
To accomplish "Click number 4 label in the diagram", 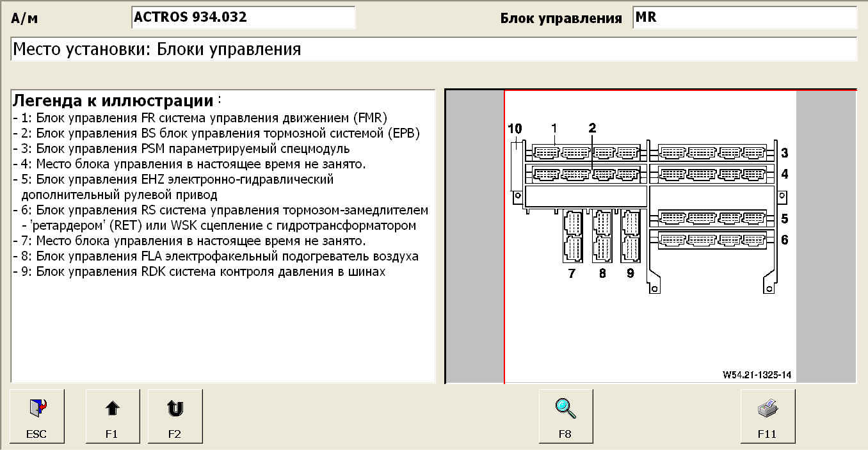I will pyautogui.click(x=784, y=173).
